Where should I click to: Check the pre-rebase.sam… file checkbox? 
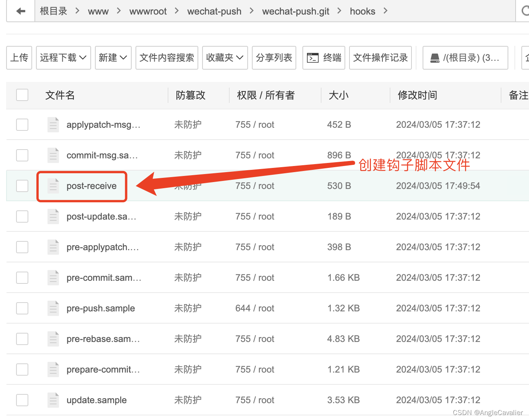pos(22,339)
